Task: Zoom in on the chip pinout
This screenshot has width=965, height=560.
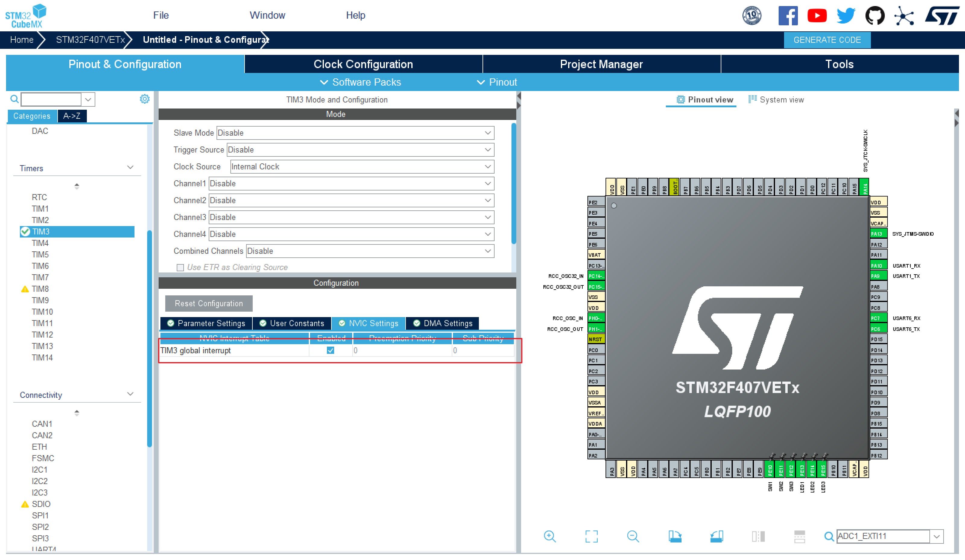Action: (549, 536)
